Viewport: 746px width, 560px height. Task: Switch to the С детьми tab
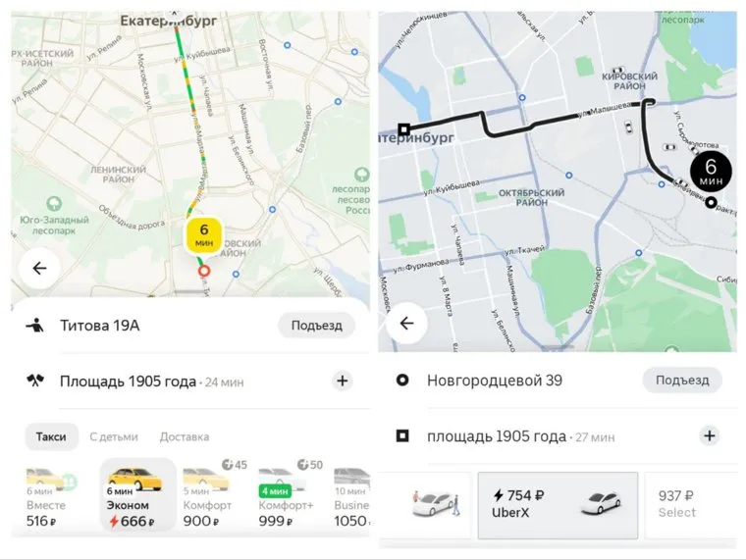tap(114, 436)
